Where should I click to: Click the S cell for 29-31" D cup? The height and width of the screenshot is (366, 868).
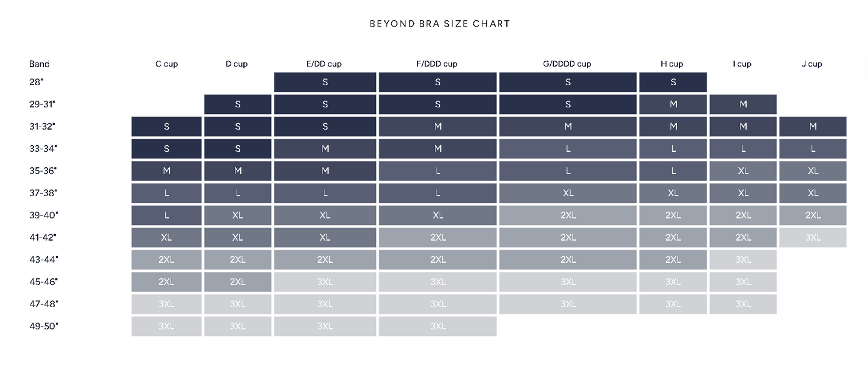[238, 104]
